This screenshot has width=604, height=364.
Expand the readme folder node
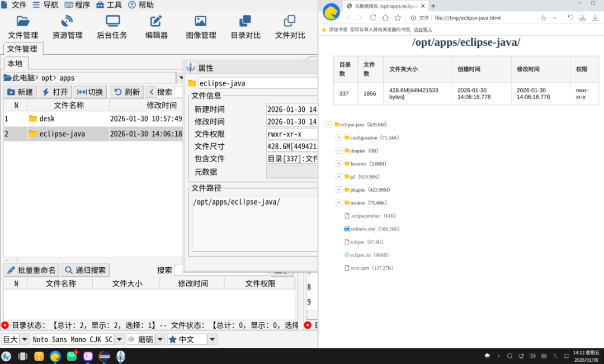coord(338,202)
